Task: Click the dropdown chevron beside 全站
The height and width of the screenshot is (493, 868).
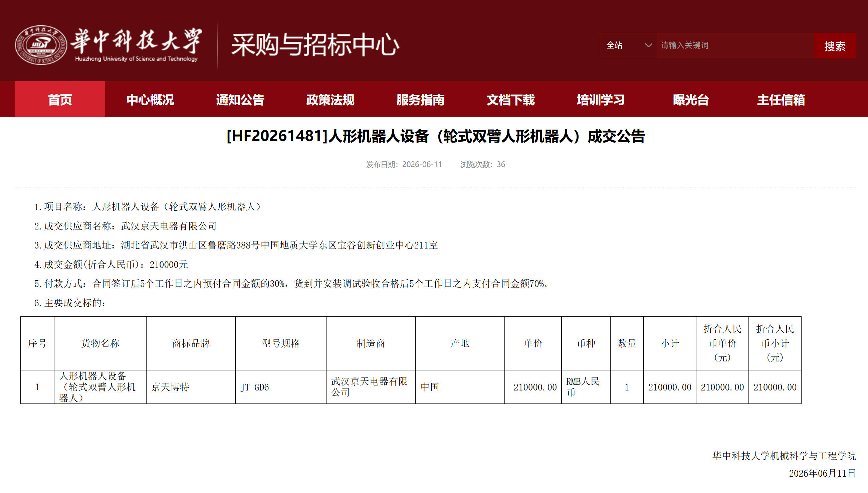Action: pos(648,45)
